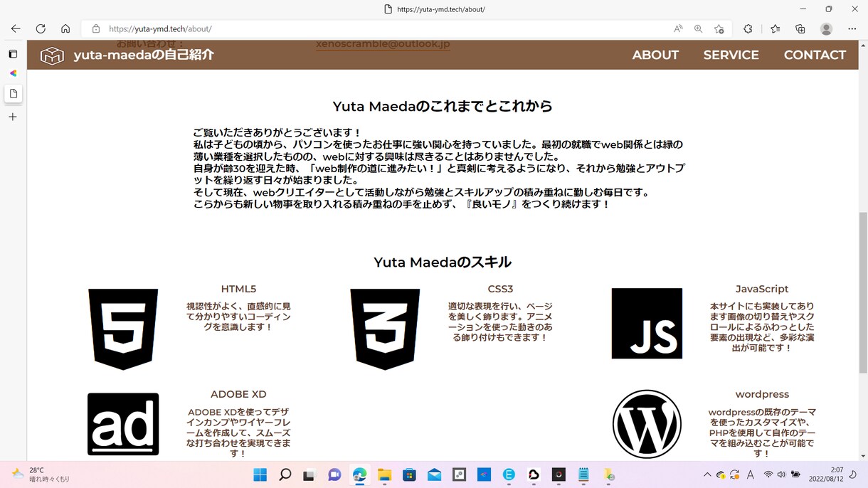The height and width of the screenshot is (488, 868).
Task: Open the Mail app on the taskbar
Action: tap(434, 474)
